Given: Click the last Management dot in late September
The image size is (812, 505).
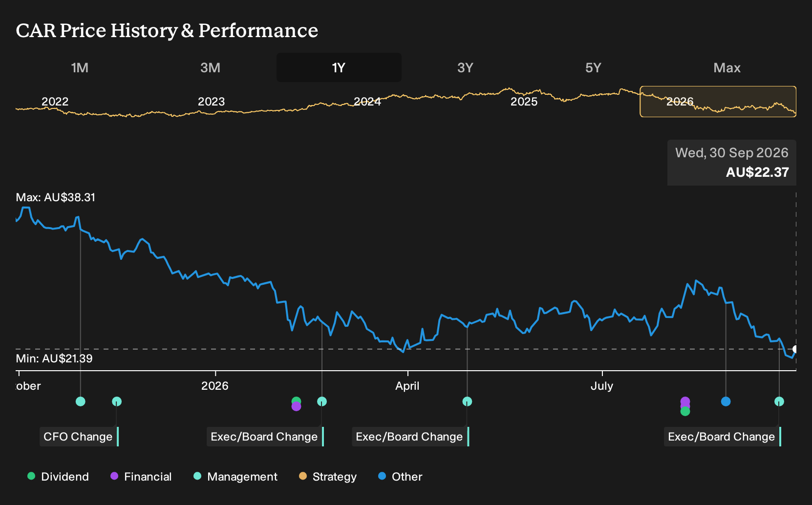Looking at the screenshot, I should (779, 401).
